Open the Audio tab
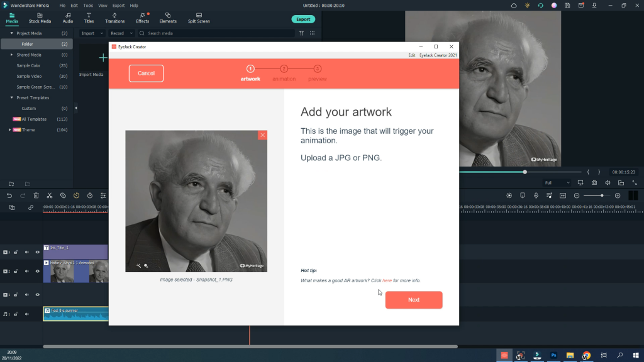Image resolution: width=644 pixels, height=362 pixels. (x=68, y=18)
